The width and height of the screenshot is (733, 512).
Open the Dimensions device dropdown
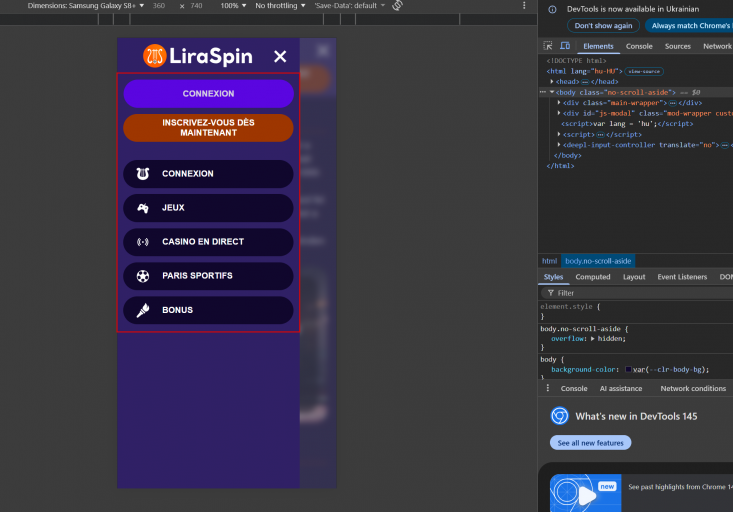click(86, 6)
